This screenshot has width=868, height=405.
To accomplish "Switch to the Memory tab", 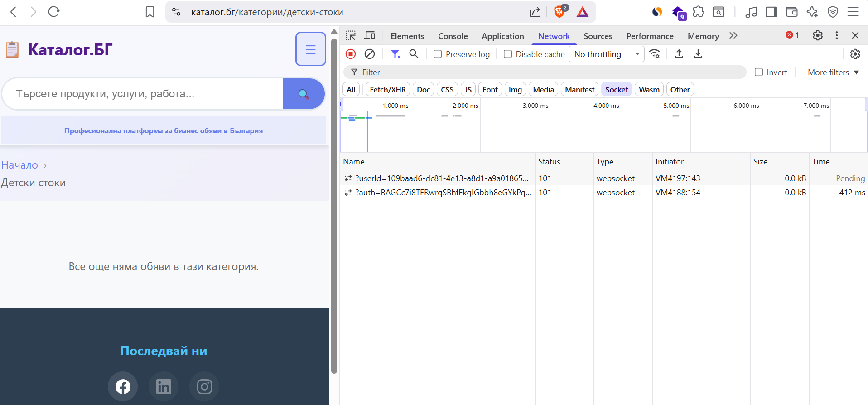I will pyautogui.click(x=704, y=36).
